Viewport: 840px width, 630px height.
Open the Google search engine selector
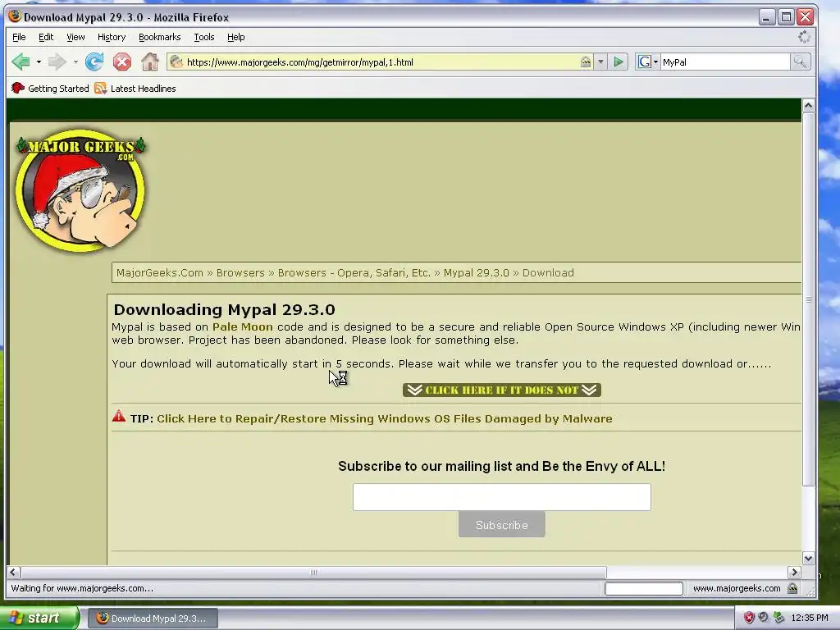[648, 62]
